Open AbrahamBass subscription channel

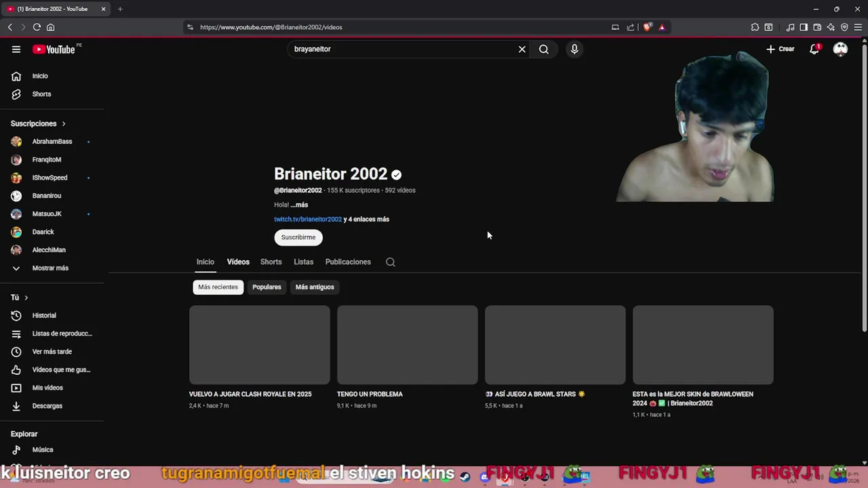pyautogui.click(x=52, y=142)
